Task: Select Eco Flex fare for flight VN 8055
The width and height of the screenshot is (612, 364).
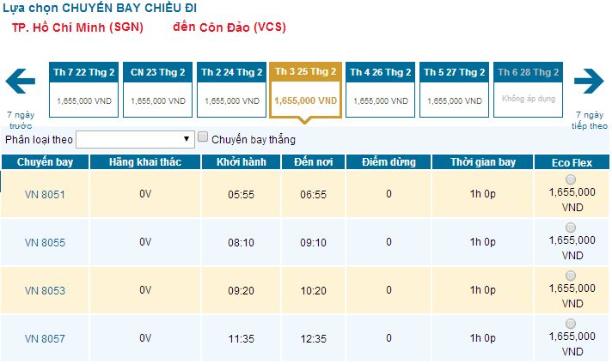Action: (572, 227)
